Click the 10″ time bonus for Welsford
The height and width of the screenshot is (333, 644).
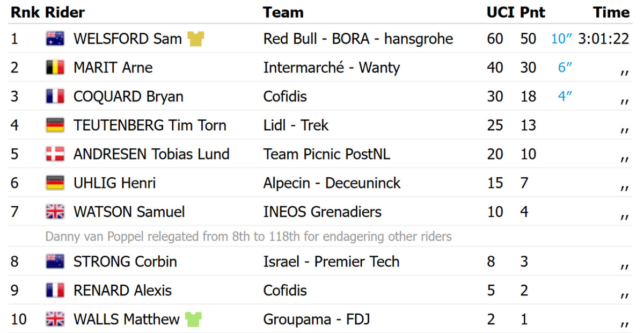click(x=561, y=39)
